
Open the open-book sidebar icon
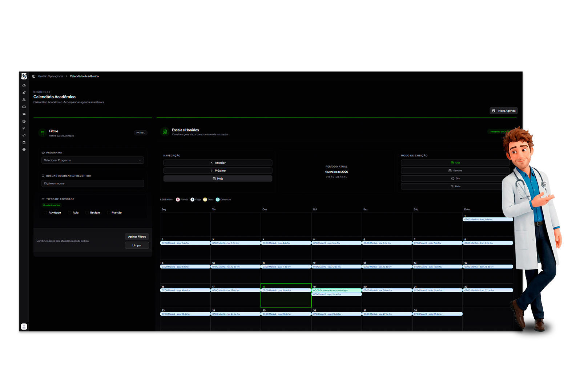[x=24, y=107]
